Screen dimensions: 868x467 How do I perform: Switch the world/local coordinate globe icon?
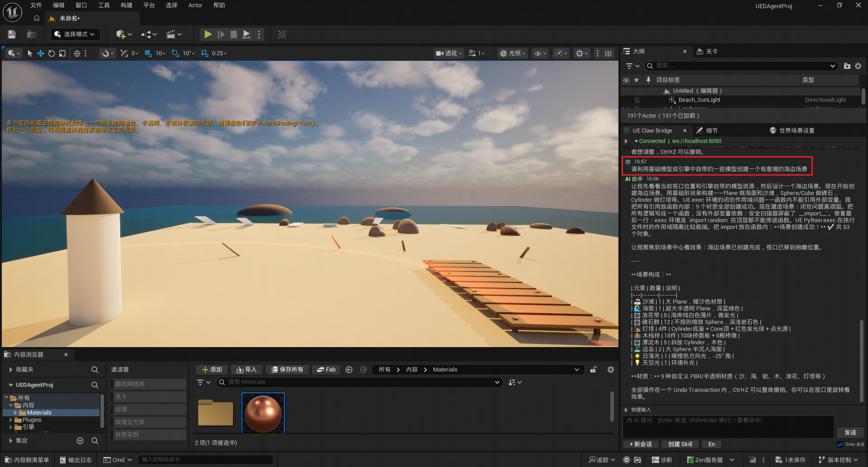77,53
